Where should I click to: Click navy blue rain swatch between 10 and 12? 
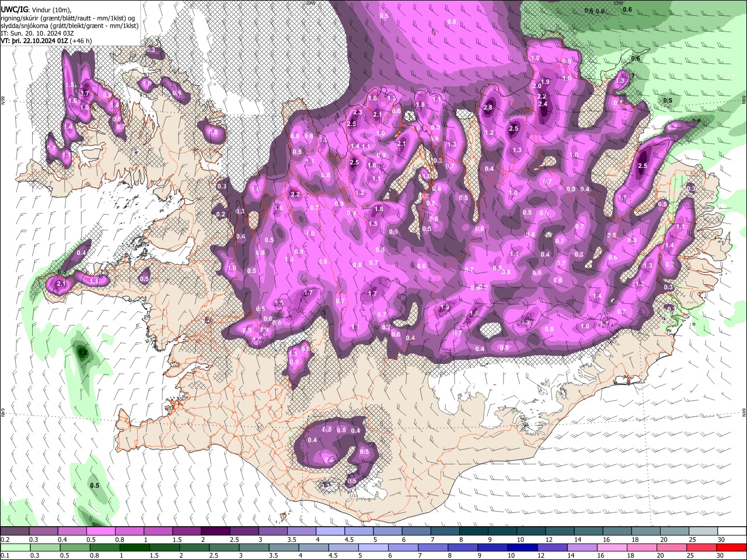[522, 547]
